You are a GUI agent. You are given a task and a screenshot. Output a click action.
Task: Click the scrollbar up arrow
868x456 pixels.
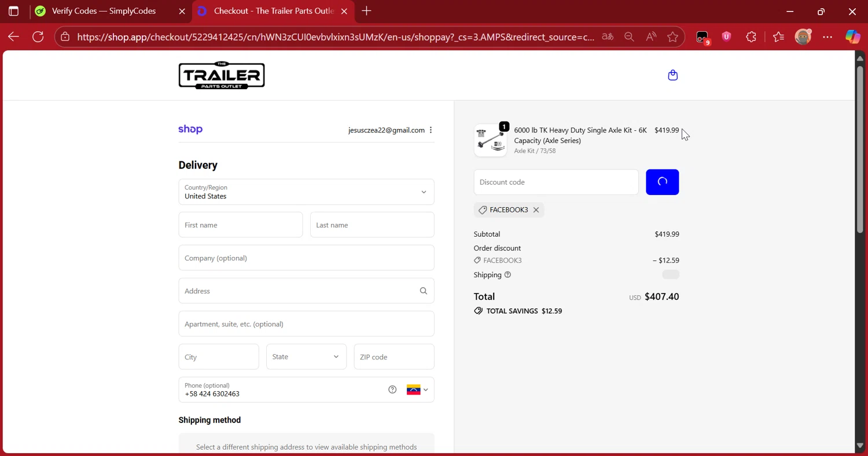point(860,58)
